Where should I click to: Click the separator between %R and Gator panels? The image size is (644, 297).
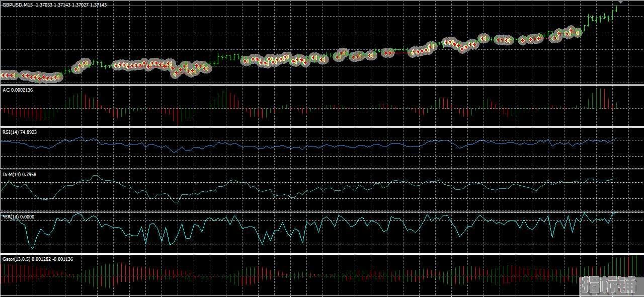click(322, 254)
